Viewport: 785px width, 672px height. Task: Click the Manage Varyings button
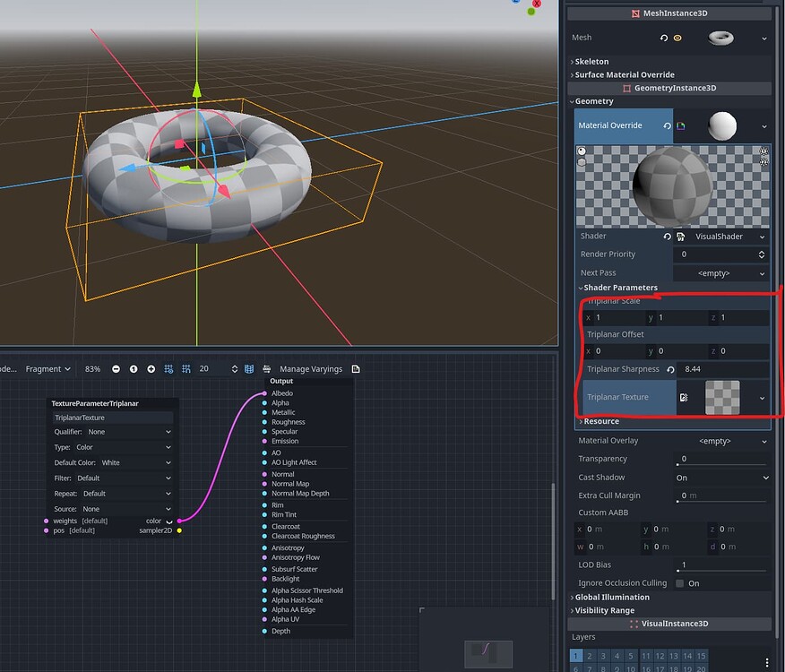point(310,368)
